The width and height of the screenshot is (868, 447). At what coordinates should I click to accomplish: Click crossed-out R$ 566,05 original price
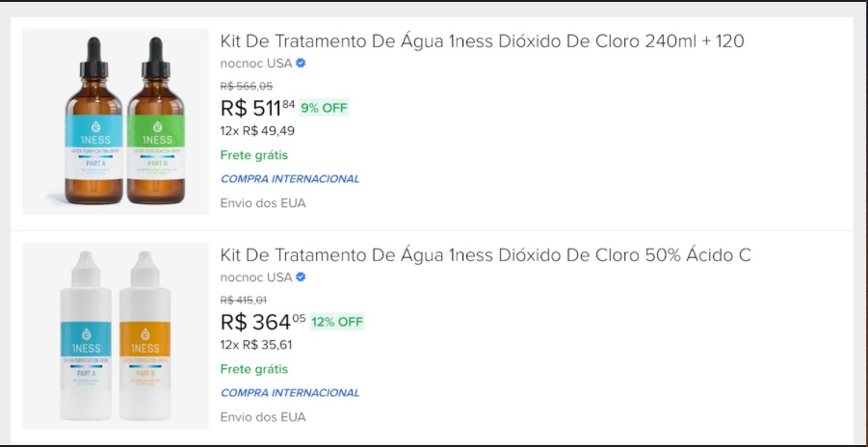pyautogui.click(x=246, y=87)
